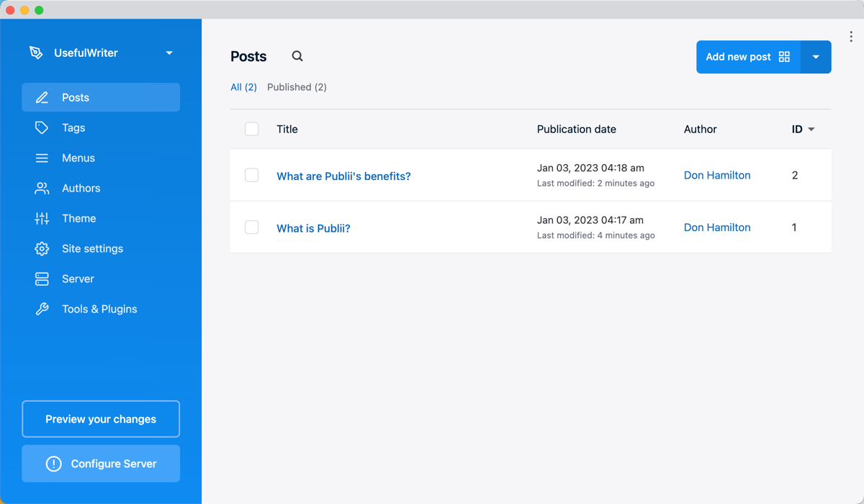The width and height of the screenshot is (864, 504).
Task: Click the Authors people icon in sidebar
Action: click(42, 188)
